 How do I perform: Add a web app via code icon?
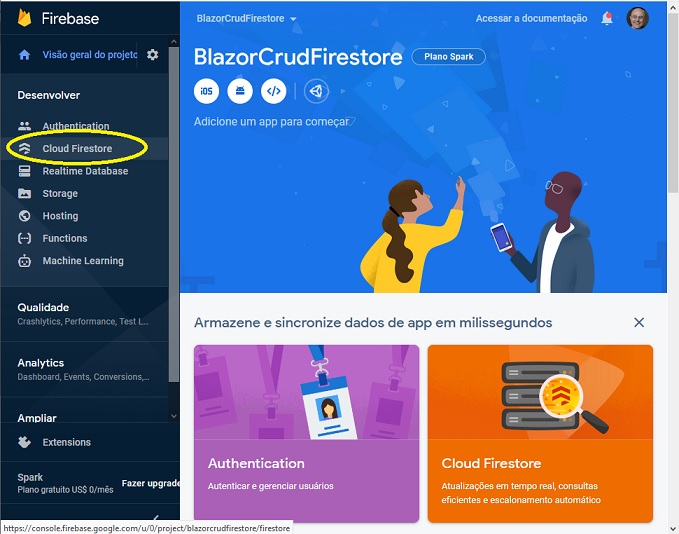pos(274,91)
